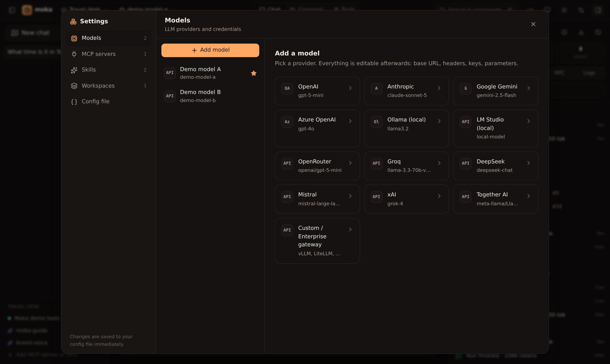The image size is (610, 364).
Task: Expand the LM Studio (local) card chevron
Action: 528,121
